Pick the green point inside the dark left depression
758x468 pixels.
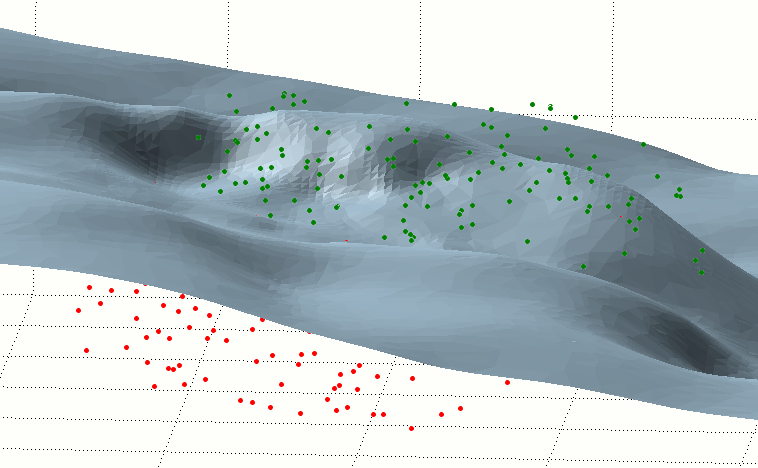coord(198,137)
